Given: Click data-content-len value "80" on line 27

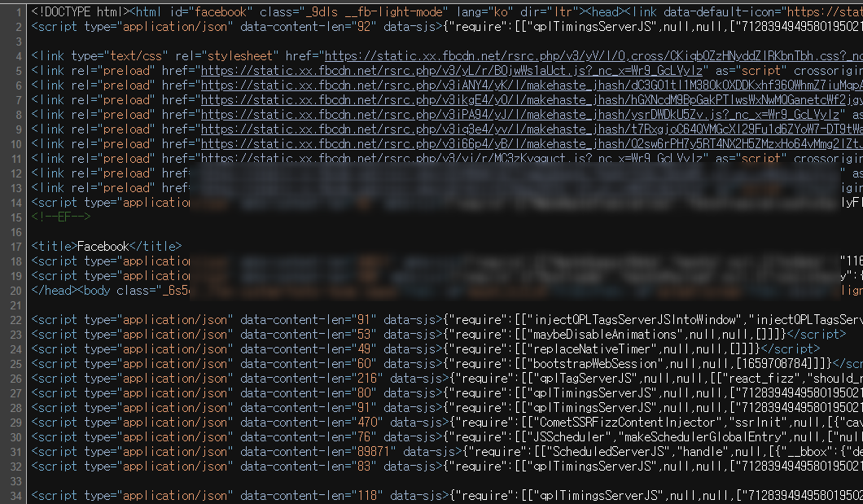Looking at the screenshot, I should (x=363, y=392).
